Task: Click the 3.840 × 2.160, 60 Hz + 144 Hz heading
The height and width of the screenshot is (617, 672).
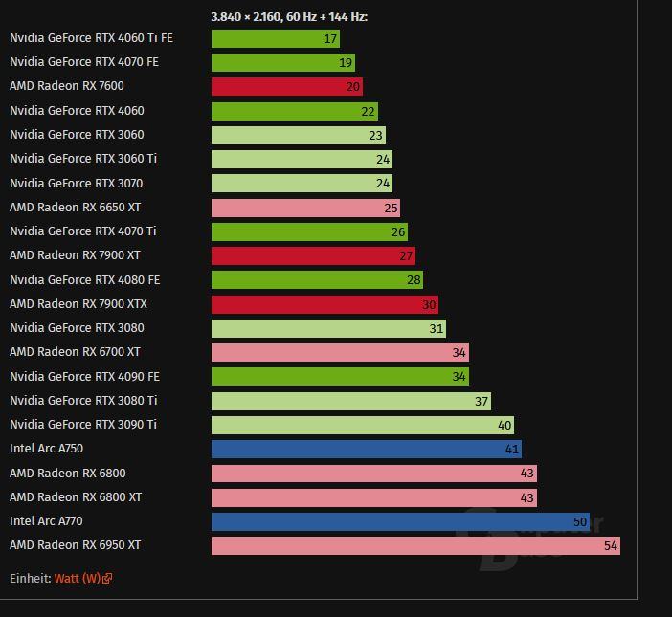Action: point(289,17)
